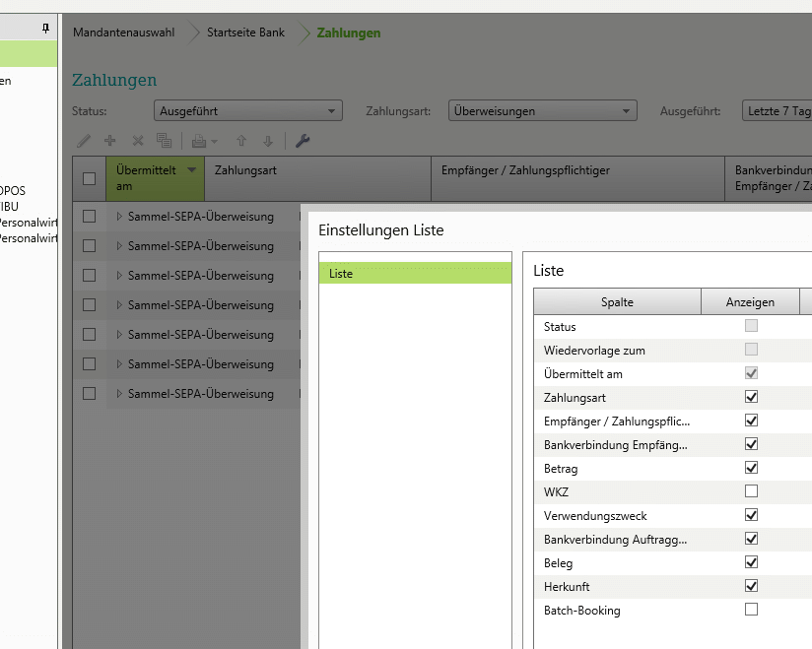Click the move-down arrow icon in the toolbar
The width and height of the screenshot is (812, 649).
click(x=268, y=141)
